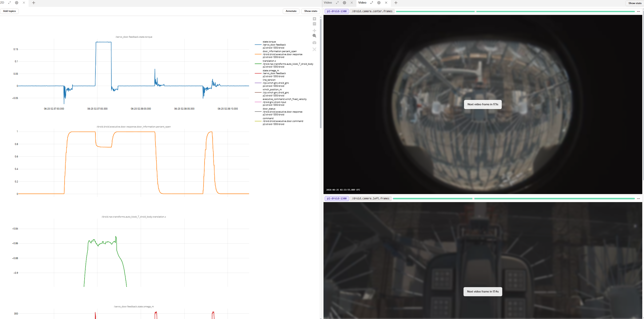Click the plot zoom-out minus icon
The image size is (644, 319).
314,24
